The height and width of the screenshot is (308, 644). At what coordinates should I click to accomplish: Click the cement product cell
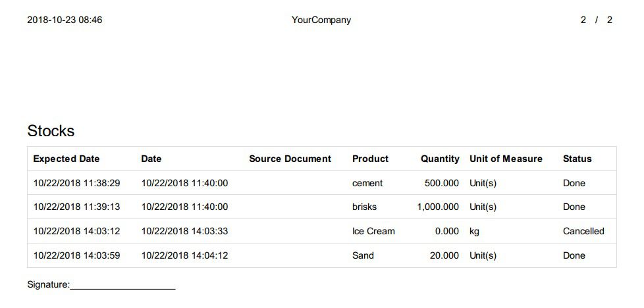367,183
